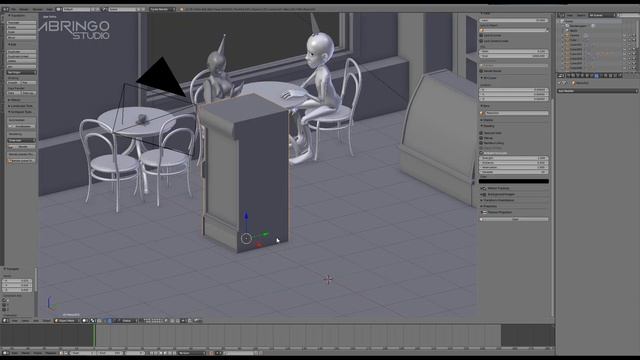Play the animation forward in timeline
Screen dimensions: 640x360
165,353
